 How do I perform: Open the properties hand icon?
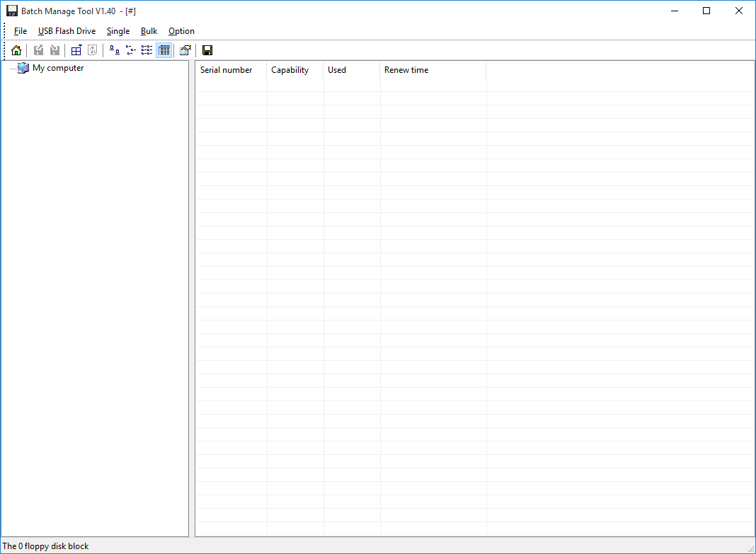click(185, 50)
